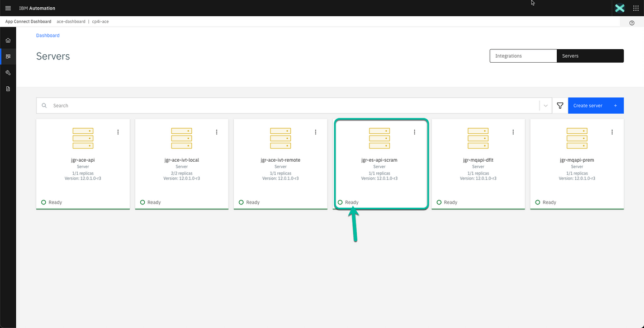Click the App Connect Dashboard breadcrumb
644x328 pixels.
click(x=28, y=21)
